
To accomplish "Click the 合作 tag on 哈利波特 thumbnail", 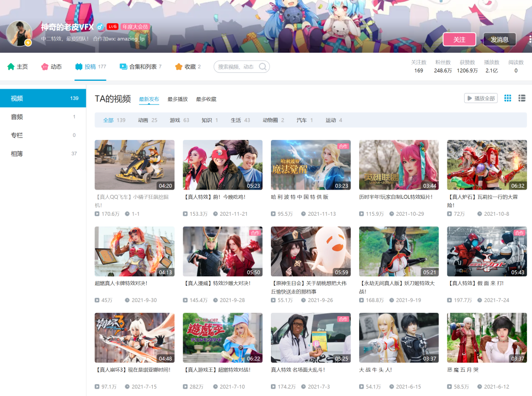I will 343,146.
